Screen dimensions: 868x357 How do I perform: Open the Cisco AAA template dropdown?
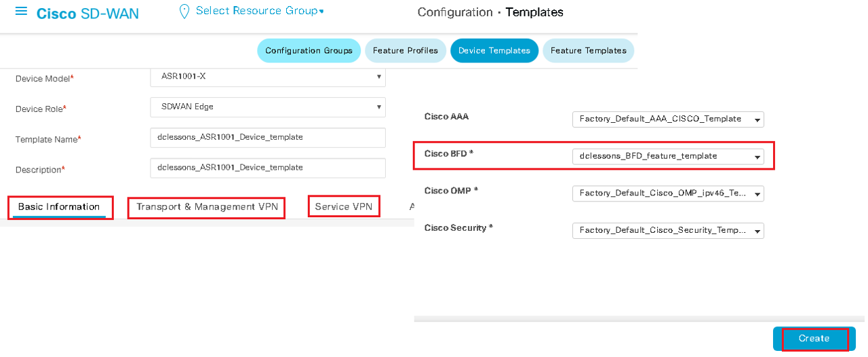(668, 119)
